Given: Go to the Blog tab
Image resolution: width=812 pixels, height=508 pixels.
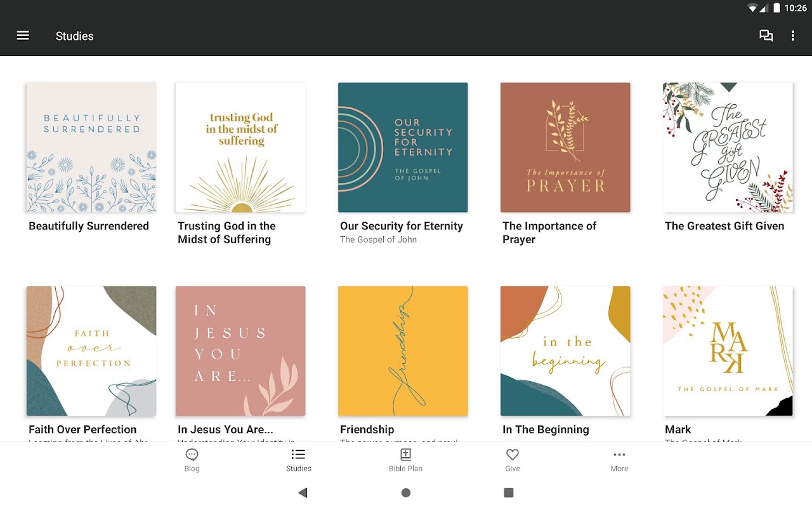Looking at the screenshot, I should (192, 460).
